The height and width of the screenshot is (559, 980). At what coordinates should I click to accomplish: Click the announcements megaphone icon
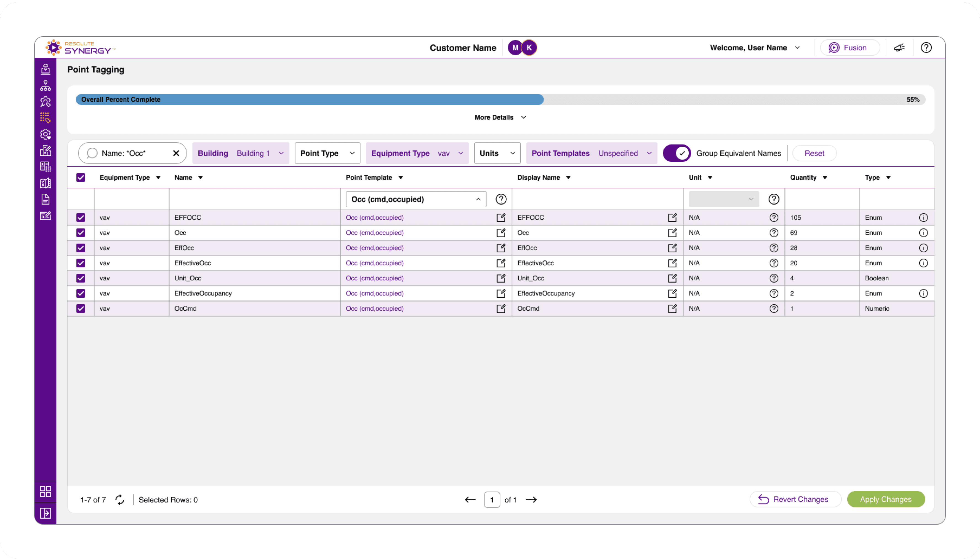pyautogui.click(x=899, y=48)
